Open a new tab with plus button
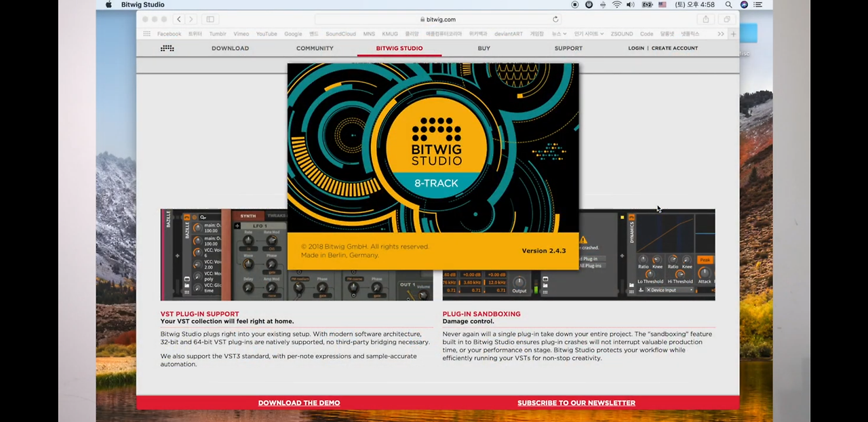 pyautogui.click(x=733, y=34)
